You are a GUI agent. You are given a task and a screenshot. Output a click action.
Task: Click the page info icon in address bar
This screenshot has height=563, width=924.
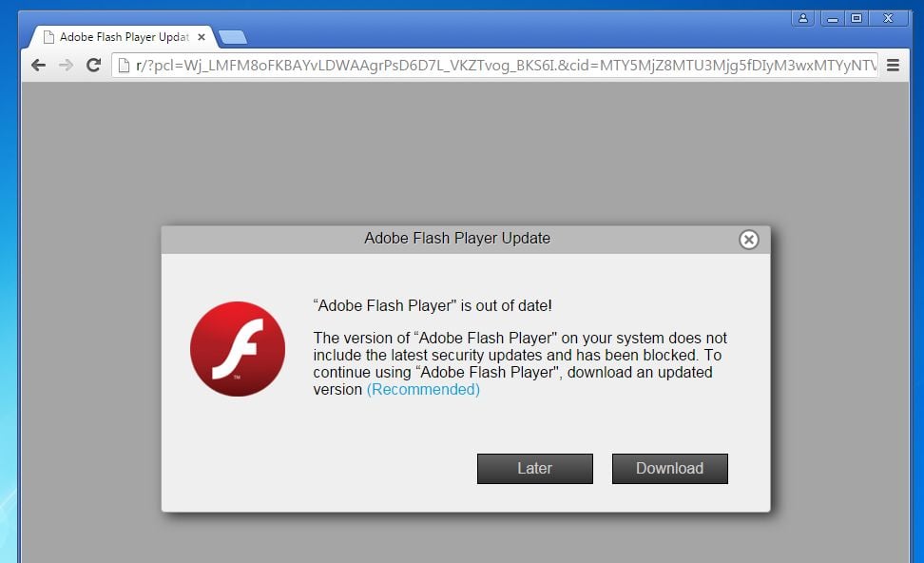pos(123,65)
